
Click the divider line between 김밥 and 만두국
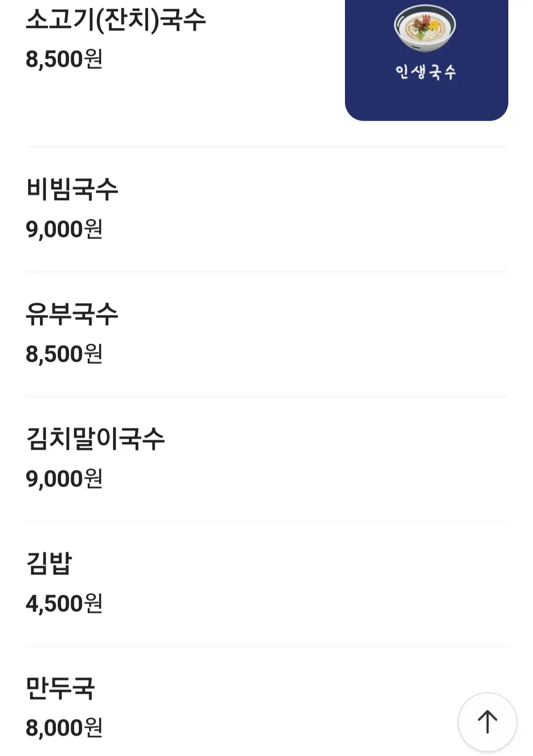pos(266,646)
